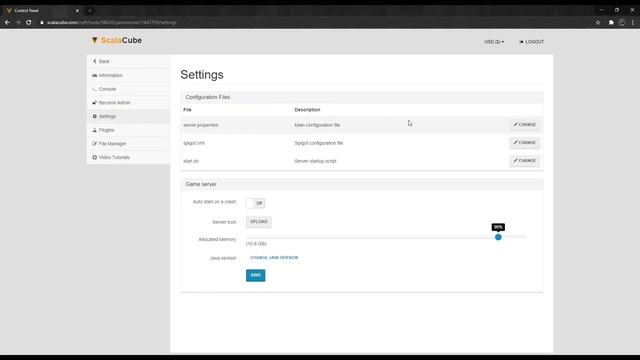Click the browser forward arrow
640x360 pixels.
click(18, 22)
